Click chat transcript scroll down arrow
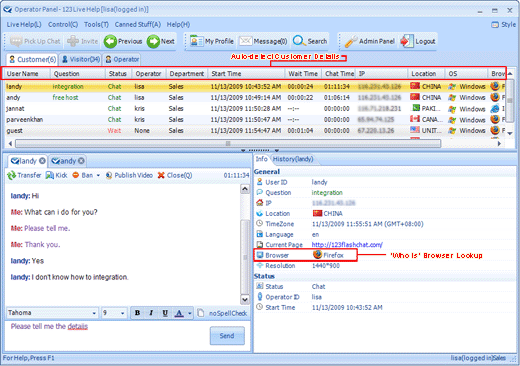Screen dimensions: 520x366 coord(245,299)
